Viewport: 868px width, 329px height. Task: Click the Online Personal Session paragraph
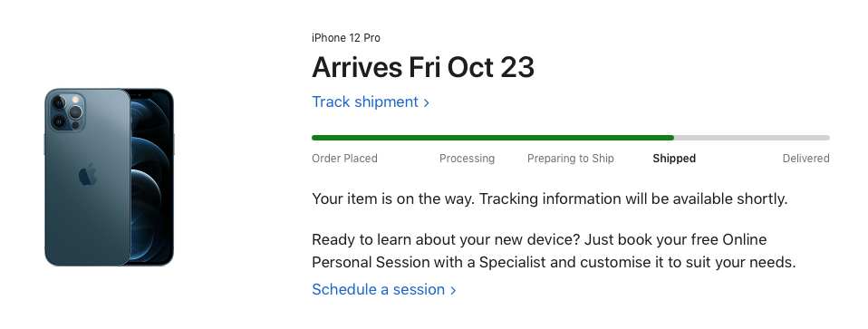554,251
